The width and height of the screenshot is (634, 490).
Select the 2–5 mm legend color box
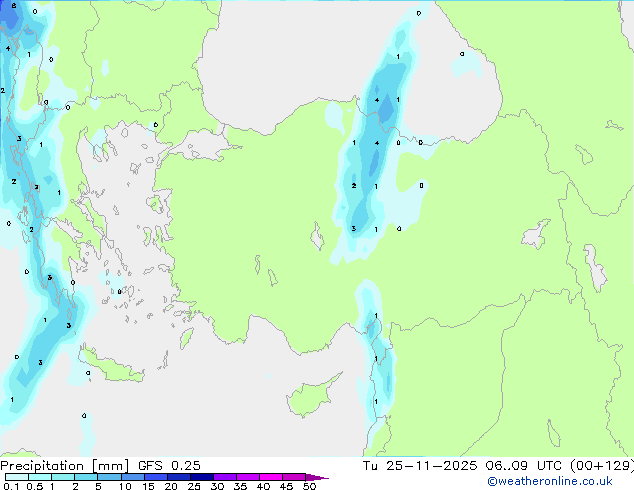86,477
